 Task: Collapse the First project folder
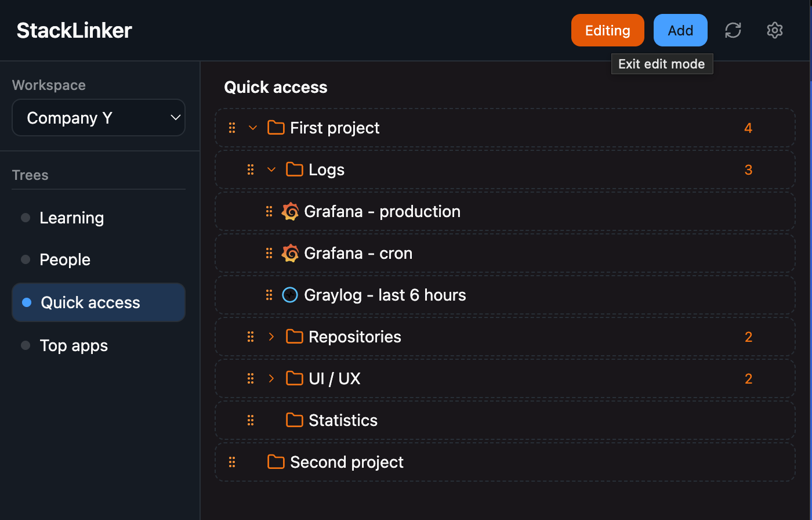click(x=252, y=127)
